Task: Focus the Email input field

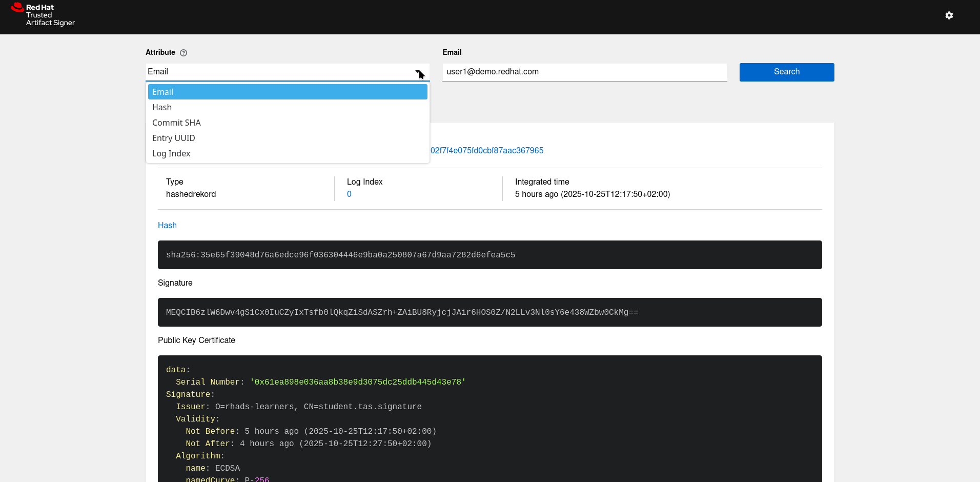Action: [584, 72]
